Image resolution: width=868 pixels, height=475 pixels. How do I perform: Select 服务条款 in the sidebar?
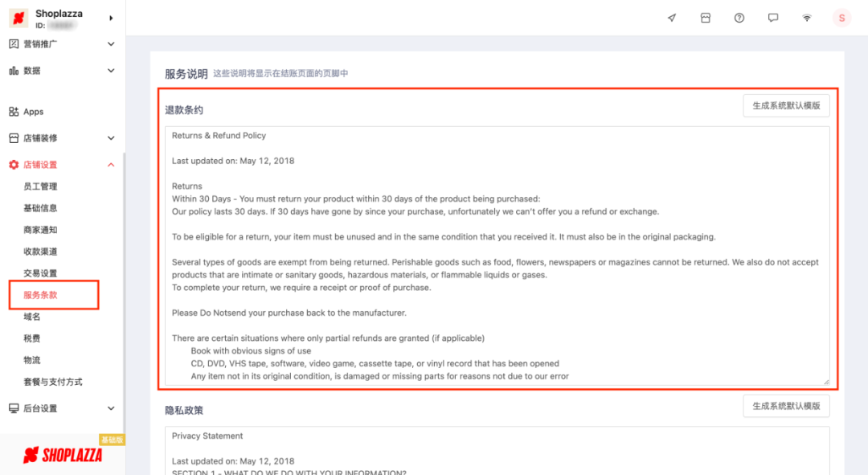pyautogui.click(x=41, y=295)
